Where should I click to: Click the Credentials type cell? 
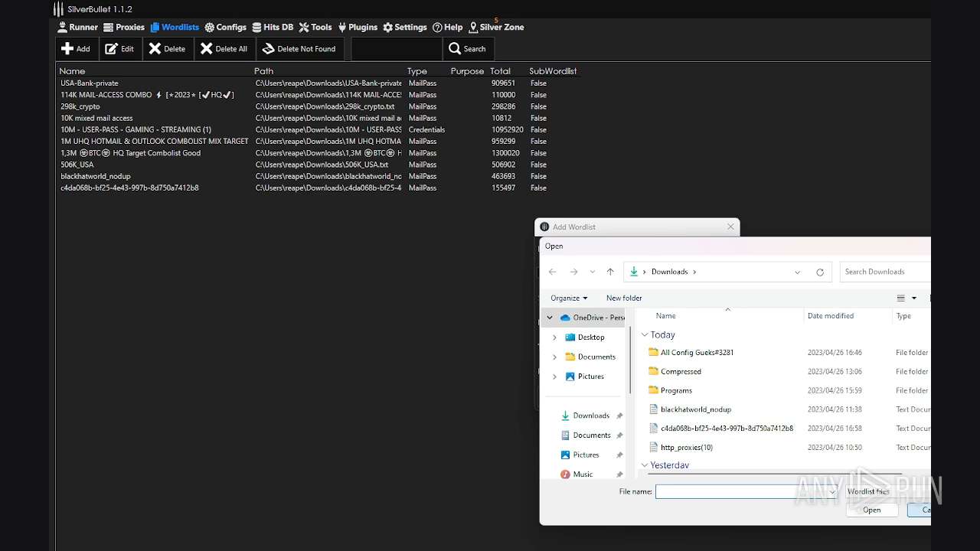coord(426,129)
